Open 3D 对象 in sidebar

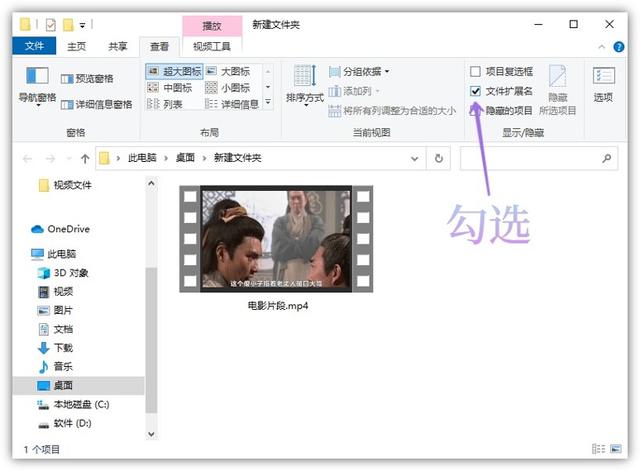pos(63,273)
